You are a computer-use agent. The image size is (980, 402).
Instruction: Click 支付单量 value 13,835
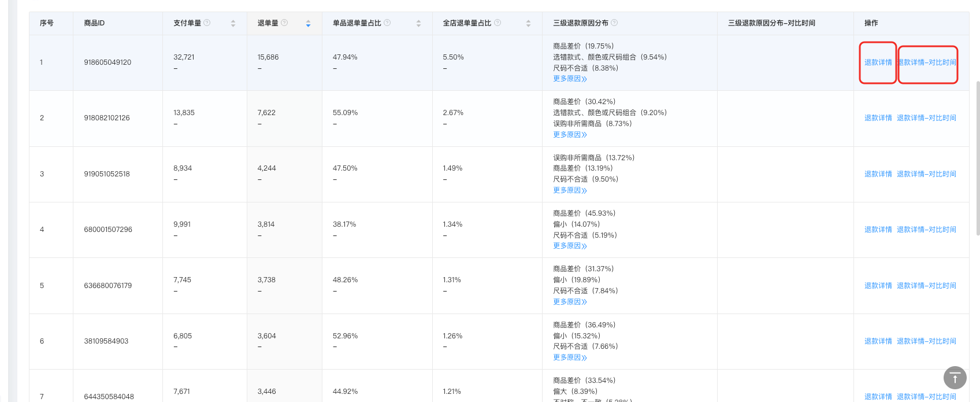[184, 113]
